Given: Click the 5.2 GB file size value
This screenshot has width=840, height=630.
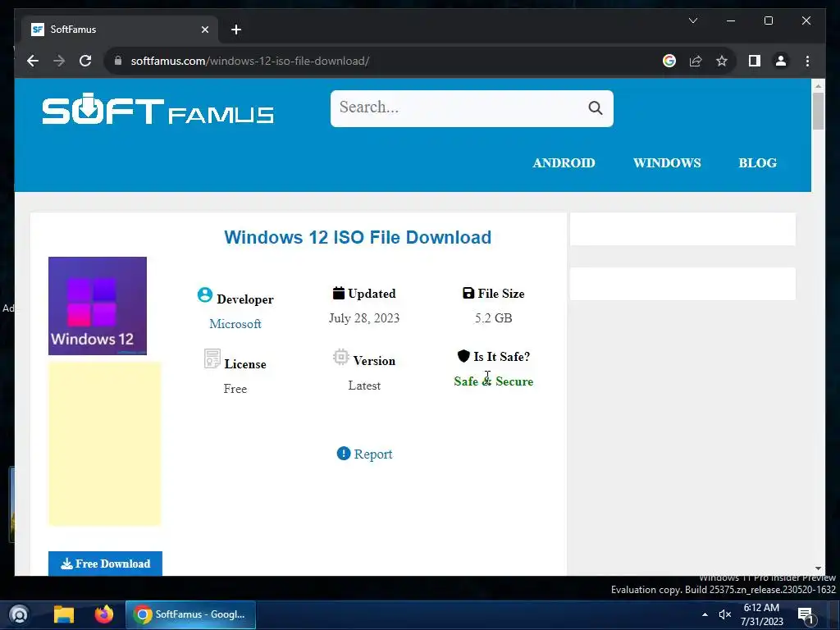Looking at the screenshot, I should click(493, 318).
